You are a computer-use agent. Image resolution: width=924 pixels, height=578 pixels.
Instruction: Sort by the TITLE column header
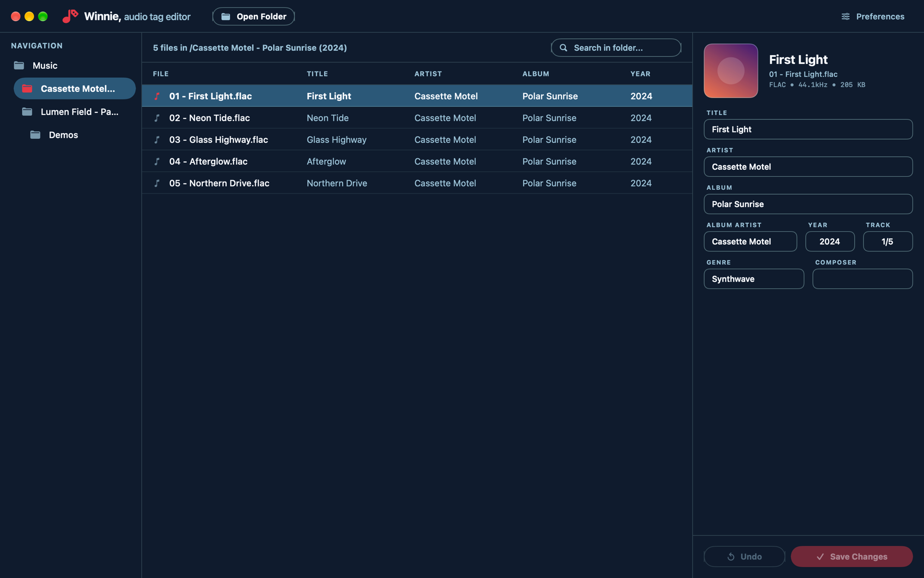coord(317,74)
